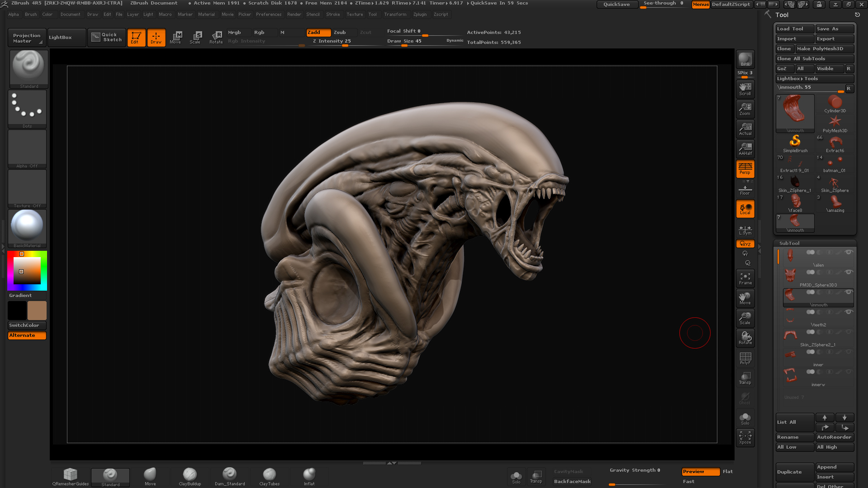Viewport: 868px width, 488px height.
Task: Click the Rename subtool button
Action: [795, 437]
